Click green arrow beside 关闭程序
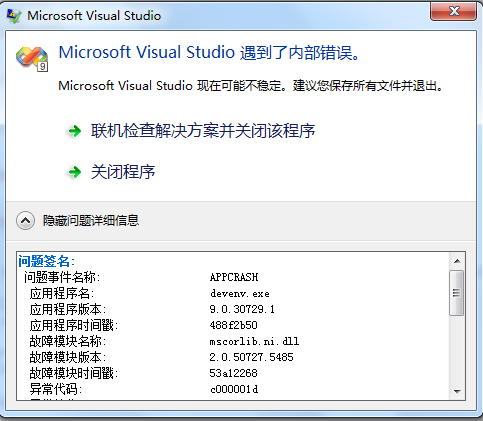 [75, 172]
